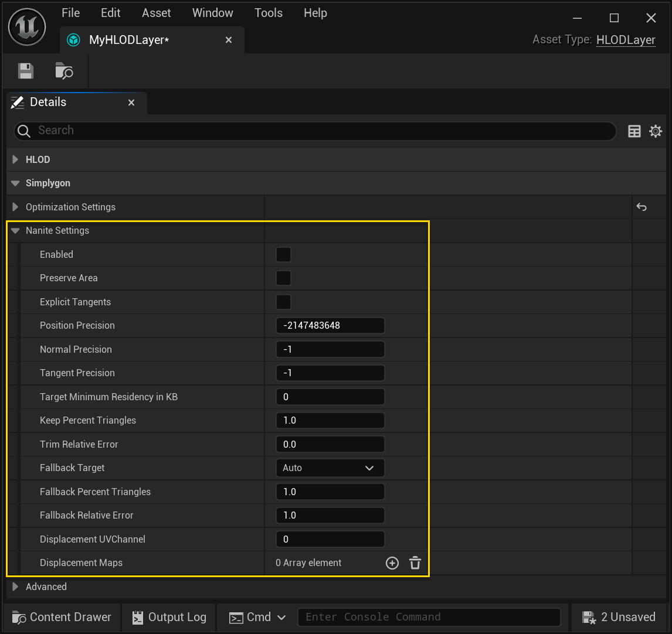Click the HLODLayer asset type link
The height and width of the screenshot is (634, 672).
[625, 40]
